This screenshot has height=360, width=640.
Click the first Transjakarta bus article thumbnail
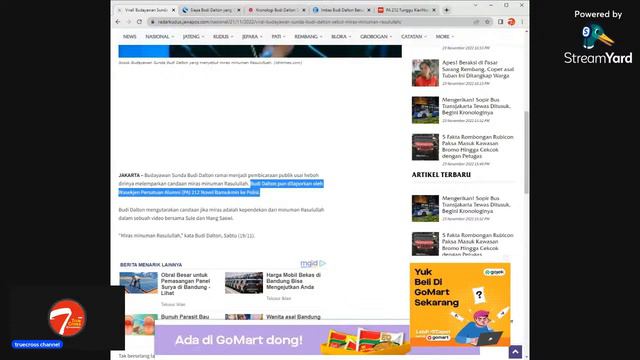(x=425, y=110)
